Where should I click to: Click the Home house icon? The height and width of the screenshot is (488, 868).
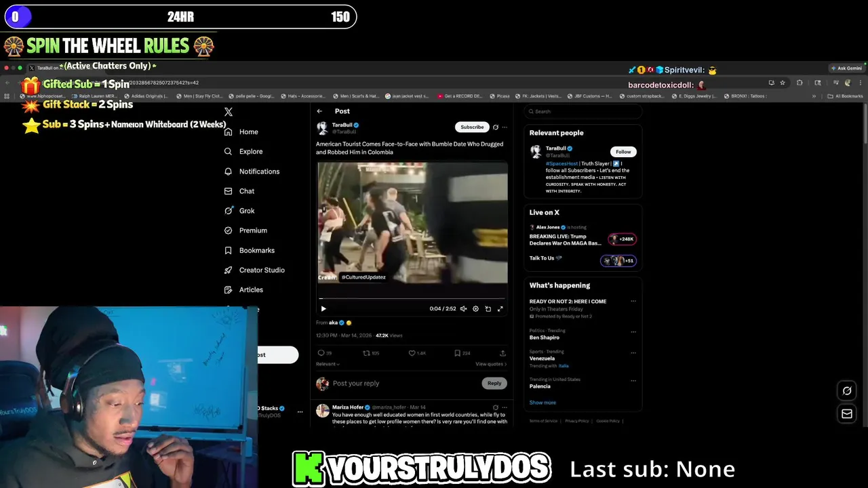point(229,131)
